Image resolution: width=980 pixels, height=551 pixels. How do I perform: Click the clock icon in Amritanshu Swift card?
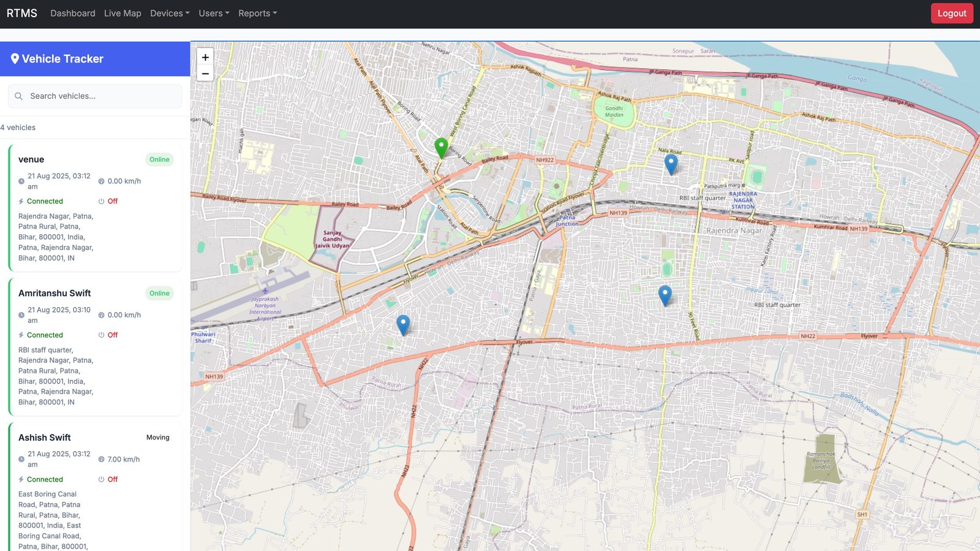(21, 315)
